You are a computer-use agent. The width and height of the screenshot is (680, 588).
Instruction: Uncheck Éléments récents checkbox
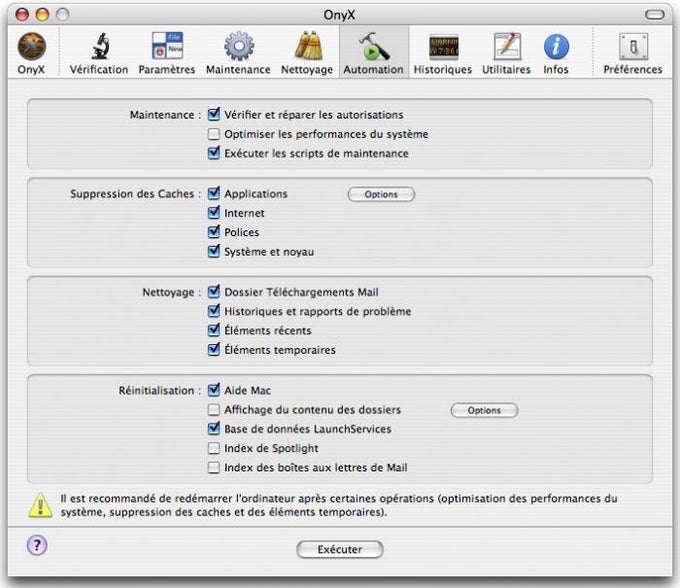click(x=214, y=330)
